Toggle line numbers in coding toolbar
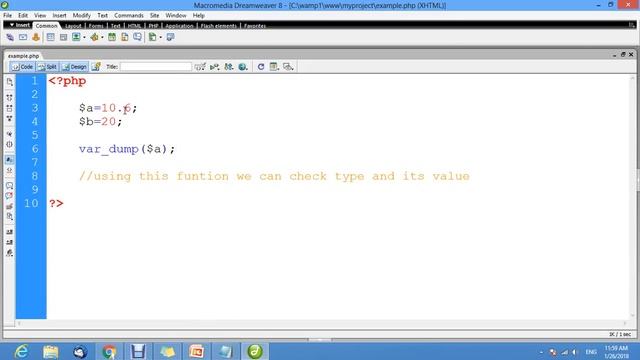640x360 pixels. (x=9, y=160)
